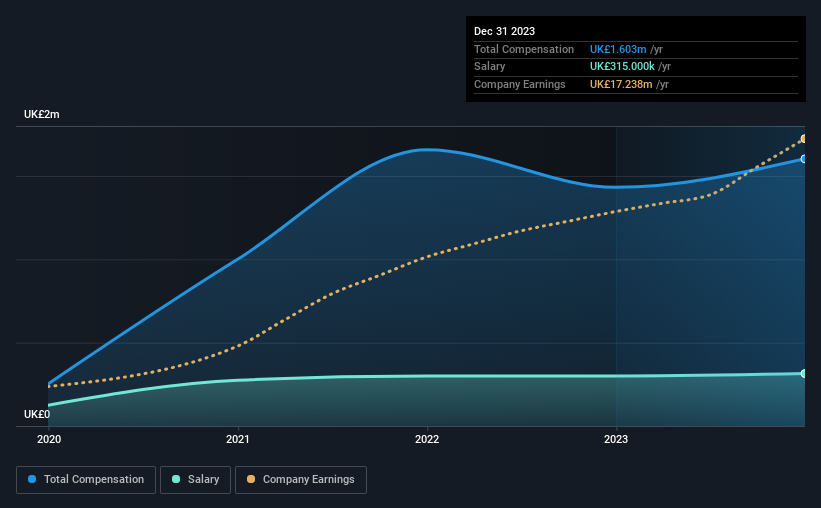Image resolution: width=821 pixels, height=508 pixels.
Task: Toggle the Total Compensation legend button
Action: 86,480
